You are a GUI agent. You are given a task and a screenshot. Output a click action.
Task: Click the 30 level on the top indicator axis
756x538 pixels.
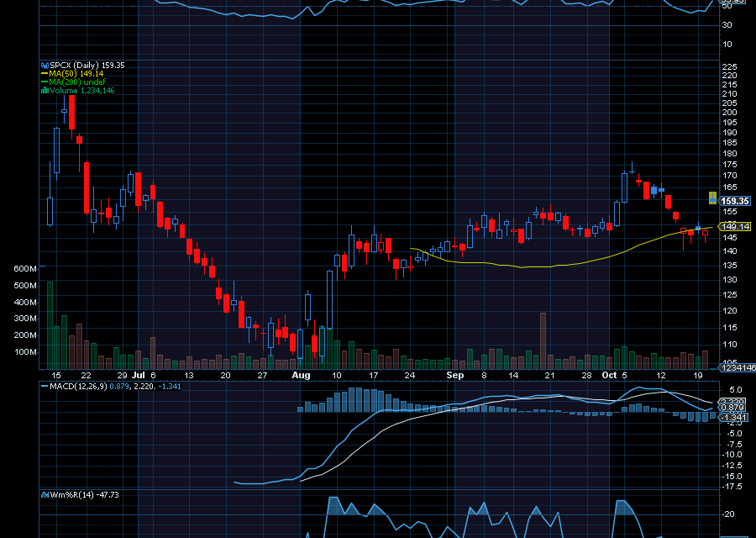tap(727, 25)
